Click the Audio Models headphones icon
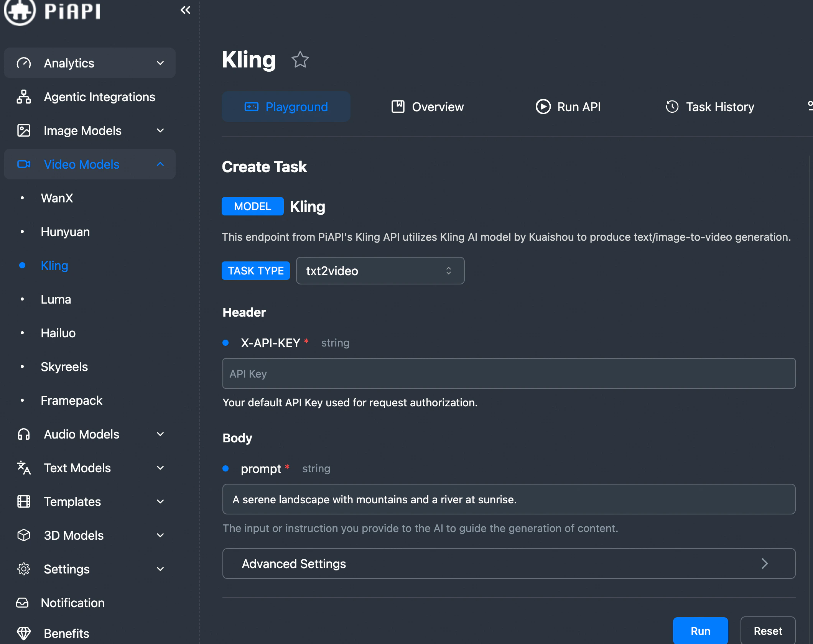This screenshot has height=644, width=813. (24, 434)
